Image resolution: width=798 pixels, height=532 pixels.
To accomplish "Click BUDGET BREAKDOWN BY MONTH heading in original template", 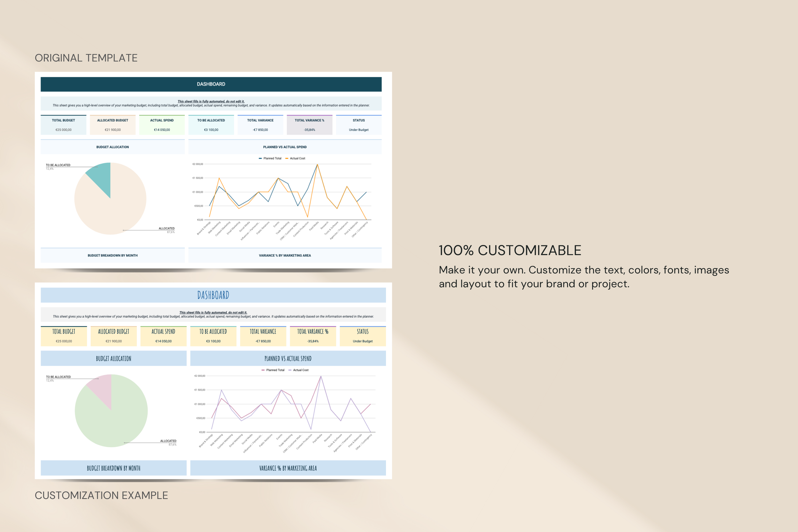I will [x=113, y=256].
